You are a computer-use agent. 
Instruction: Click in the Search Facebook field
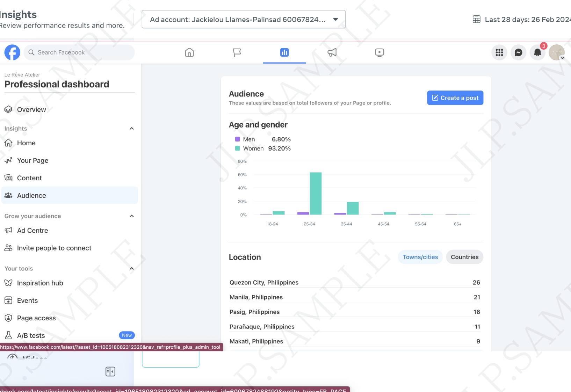click(79, 52)
